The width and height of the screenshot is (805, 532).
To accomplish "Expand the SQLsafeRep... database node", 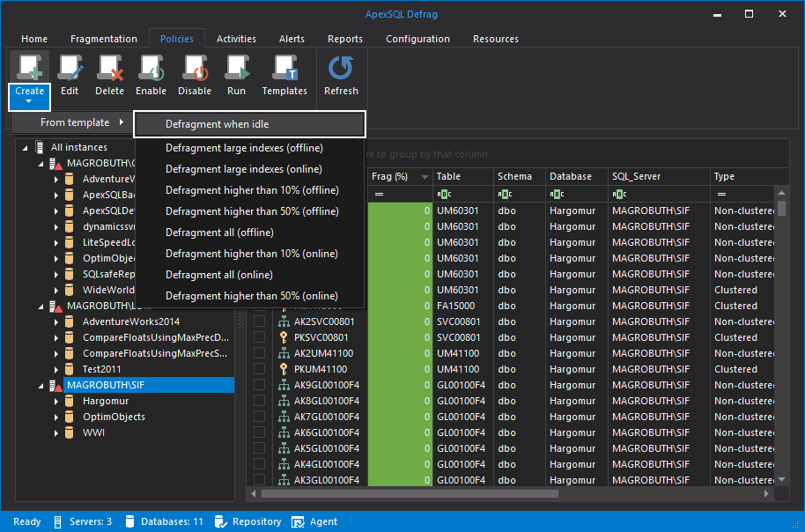I will coord(56,274).
